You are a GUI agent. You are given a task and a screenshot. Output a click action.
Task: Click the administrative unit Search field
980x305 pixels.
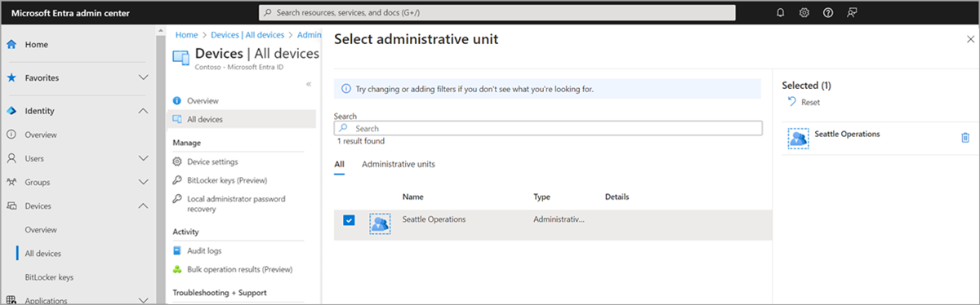tap(548, 128)
